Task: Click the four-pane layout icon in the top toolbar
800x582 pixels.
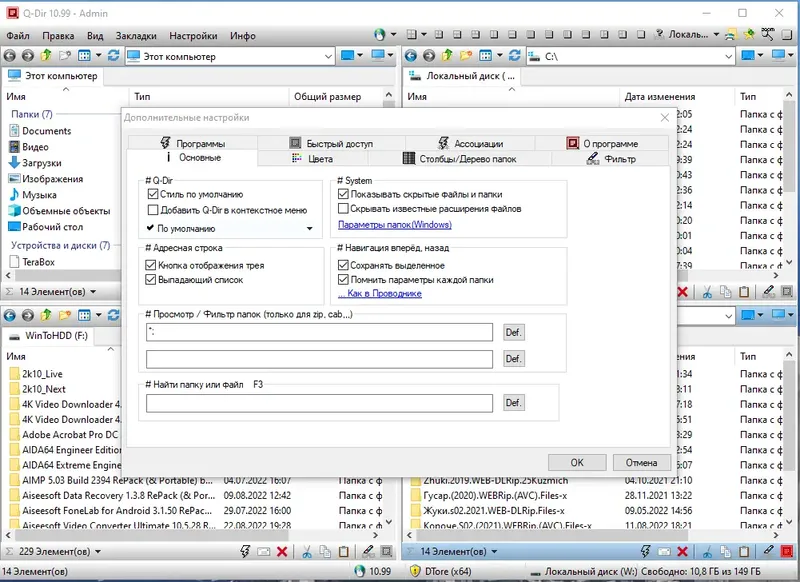Action: click(x=411, y=35)
